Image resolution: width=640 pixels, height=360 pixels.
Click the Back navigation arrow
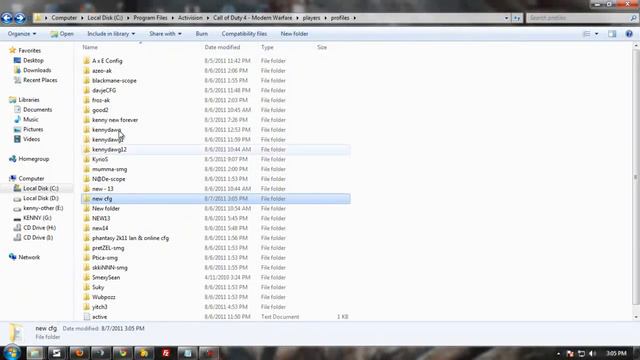click(7, 18)
